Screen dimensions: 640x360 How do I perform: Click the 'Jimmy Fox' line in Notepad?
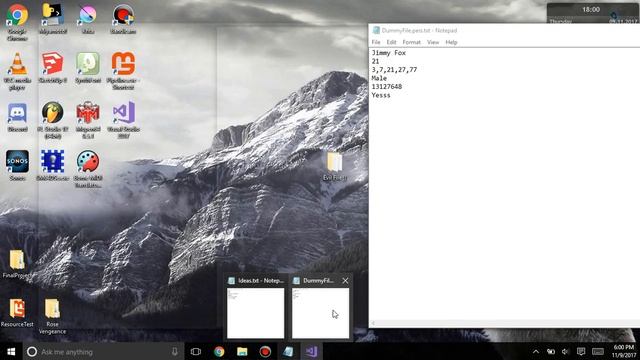click(389, 53)
